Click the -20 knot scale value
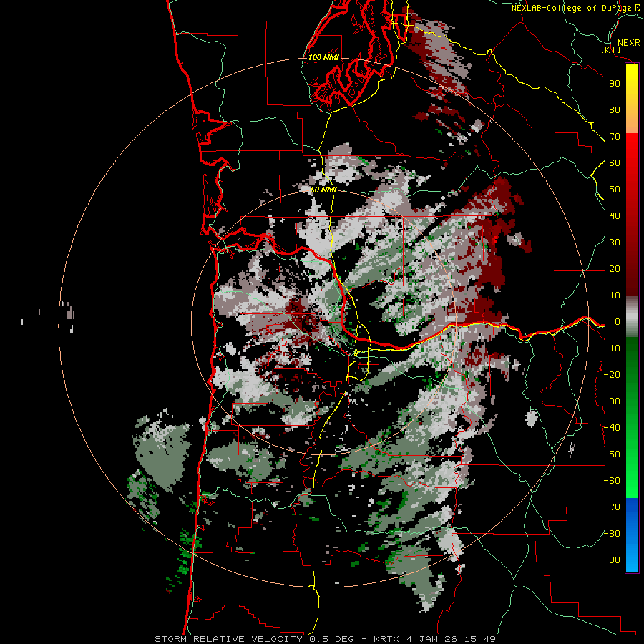This screenshot has width=644, height=644. tap(612, 374)
